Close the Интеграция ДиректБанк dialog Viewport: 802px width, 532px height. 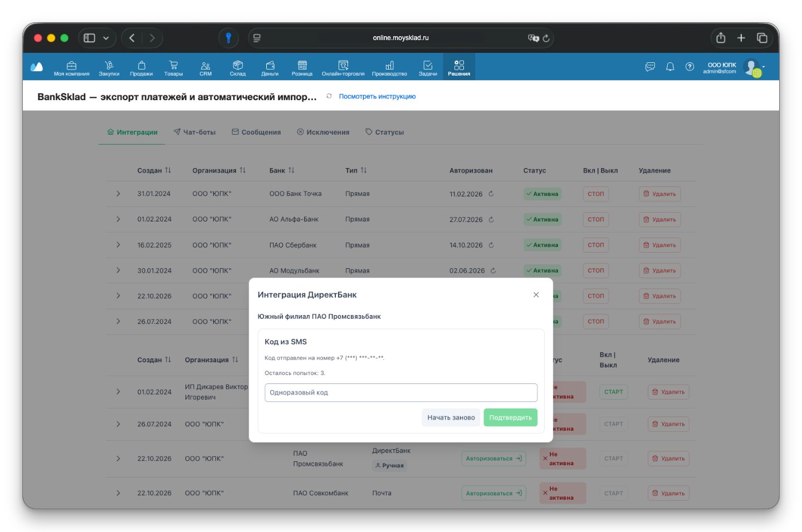tap(536, 294)
